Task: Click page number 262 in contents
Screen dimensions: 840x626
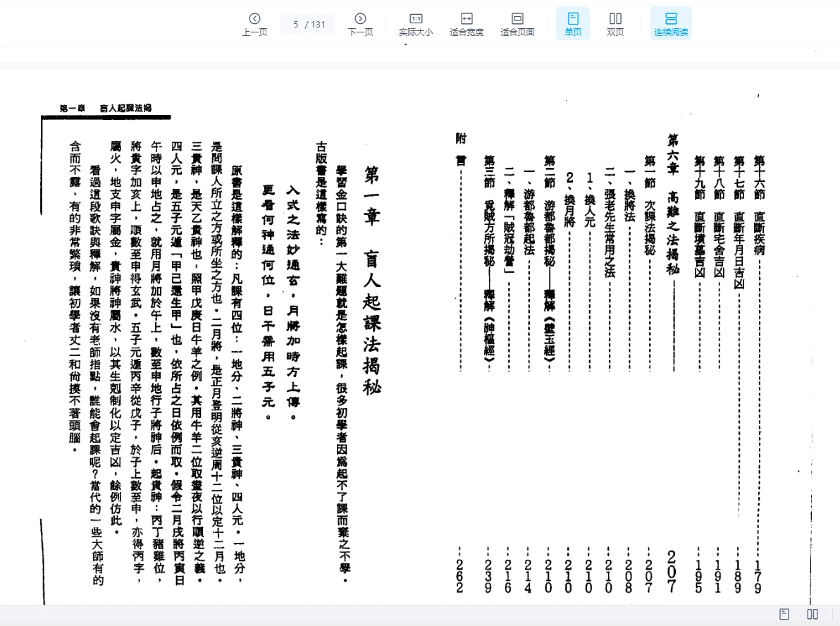Action: tap(459, 576)
